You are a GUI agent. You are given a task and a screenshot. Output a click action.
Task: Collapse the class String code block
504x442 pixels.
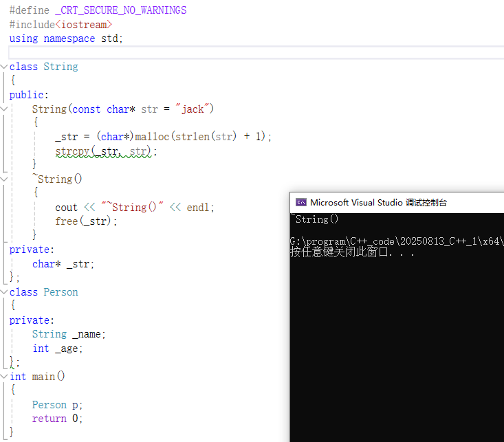coord(4,67)
